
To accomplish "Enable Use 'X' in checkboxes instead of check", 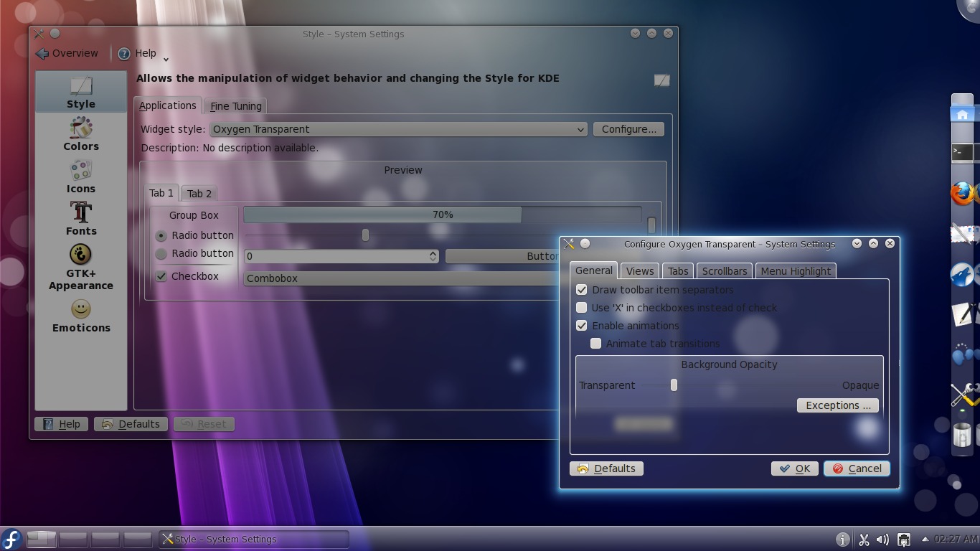I will (581, 308).
